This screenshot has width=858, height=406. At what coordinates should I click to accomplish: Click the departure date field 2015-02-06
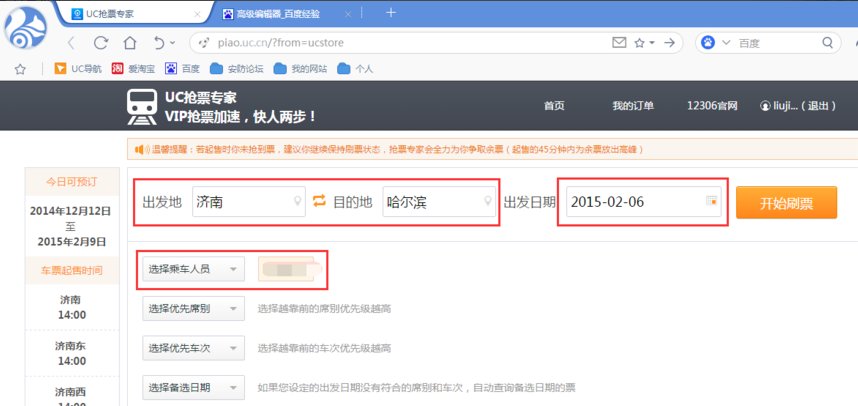tap(644, 202)
